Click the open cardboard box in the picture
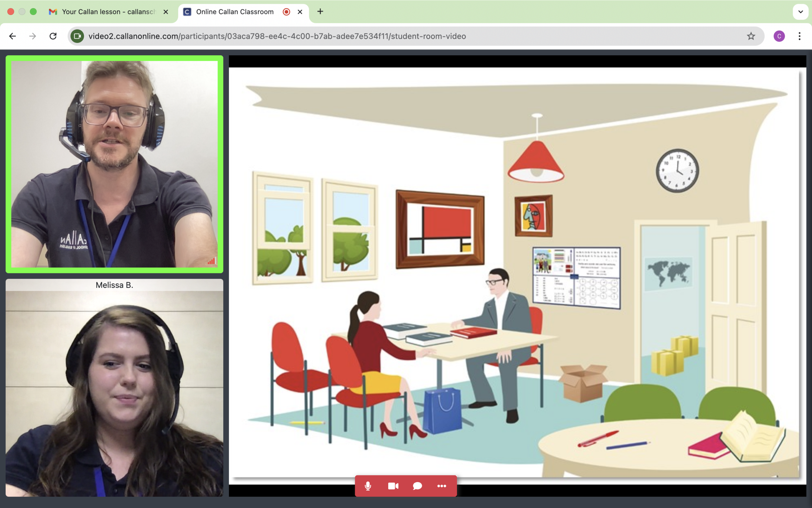The height and width of the screenshot is (508, 812). pyautogui.click(x=583, y=383)
